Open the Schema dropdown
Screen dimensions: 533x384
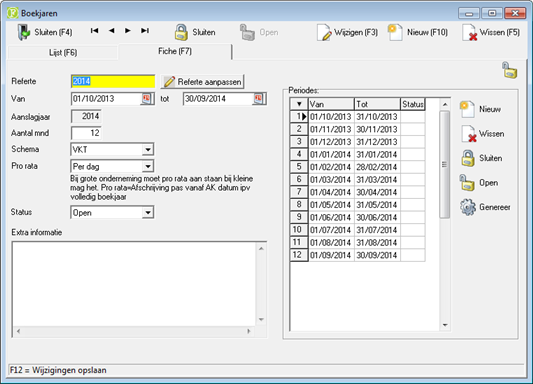coord(148,150)
